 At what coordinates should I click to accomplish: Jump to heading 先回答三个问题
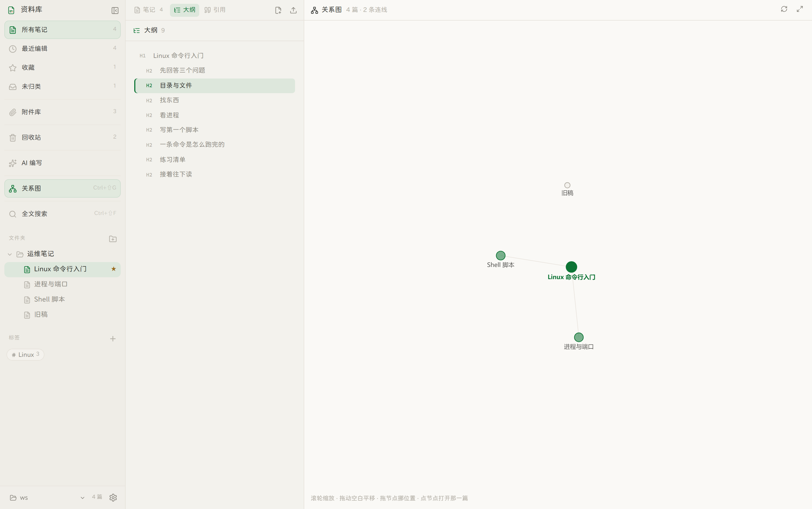pyautogui.click(x=215, y=70)
